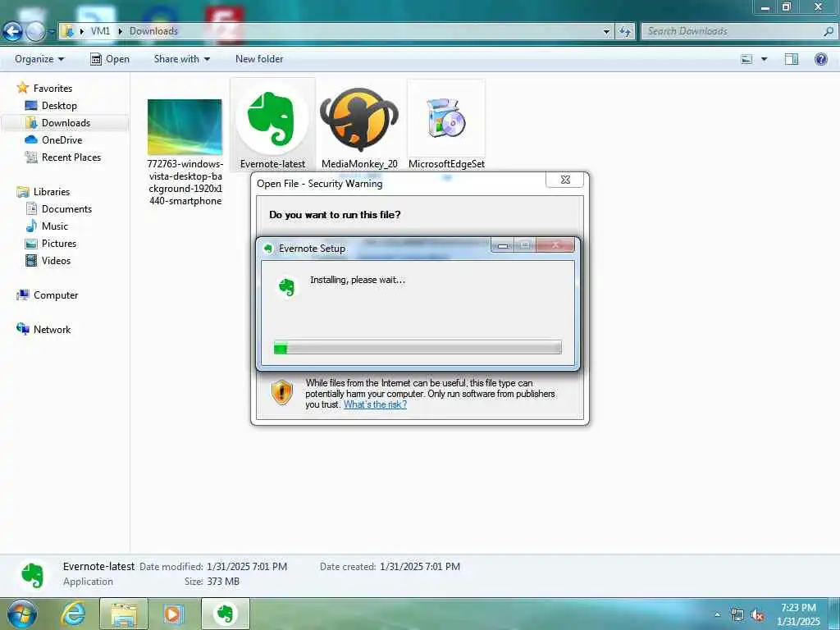Open the Documents library

pyautogui.click(x=67, y=209)
